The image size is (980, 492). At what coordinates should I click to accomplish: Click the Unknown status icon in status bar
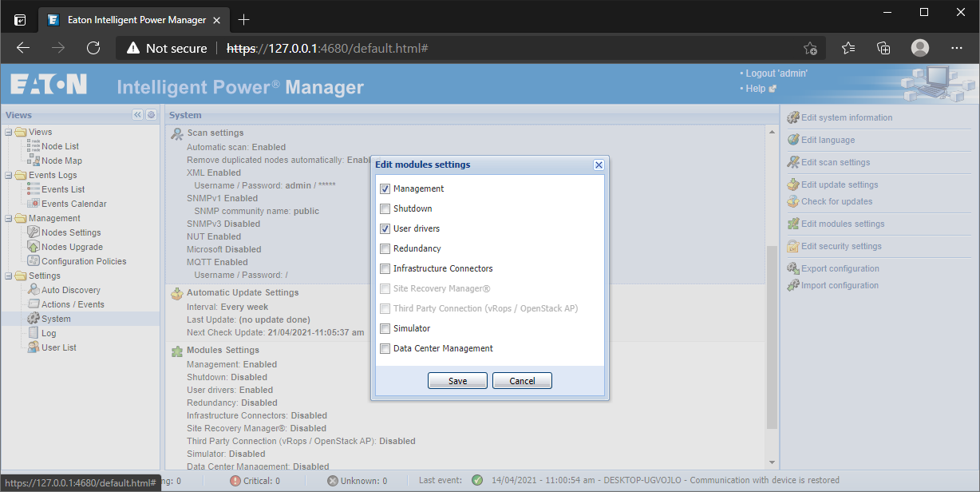pyautogui.click(x=333, y=481)
